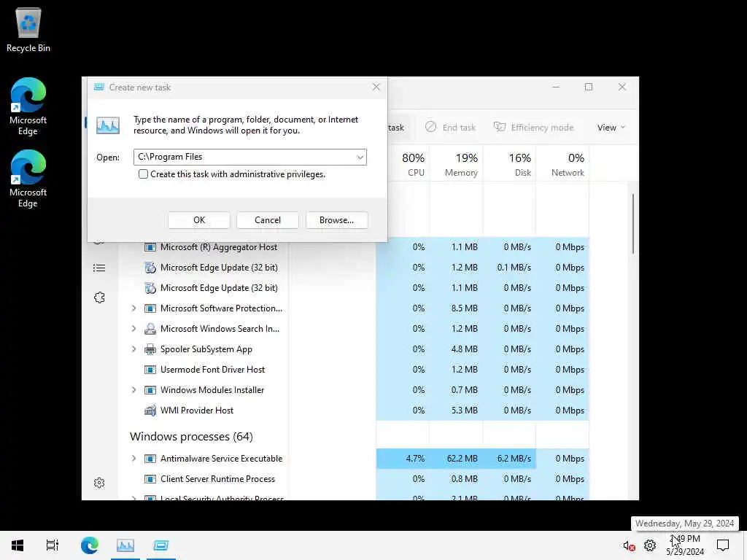Click the Spooler SubSystem App printer icon
The height and width of the screenshot is (560, 747).
click(150, 349)
